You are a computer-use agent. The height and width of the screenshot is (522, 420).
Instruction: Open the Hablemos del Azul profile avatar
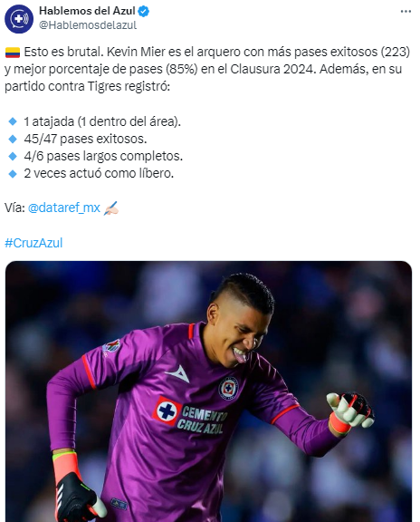[19, 19]
